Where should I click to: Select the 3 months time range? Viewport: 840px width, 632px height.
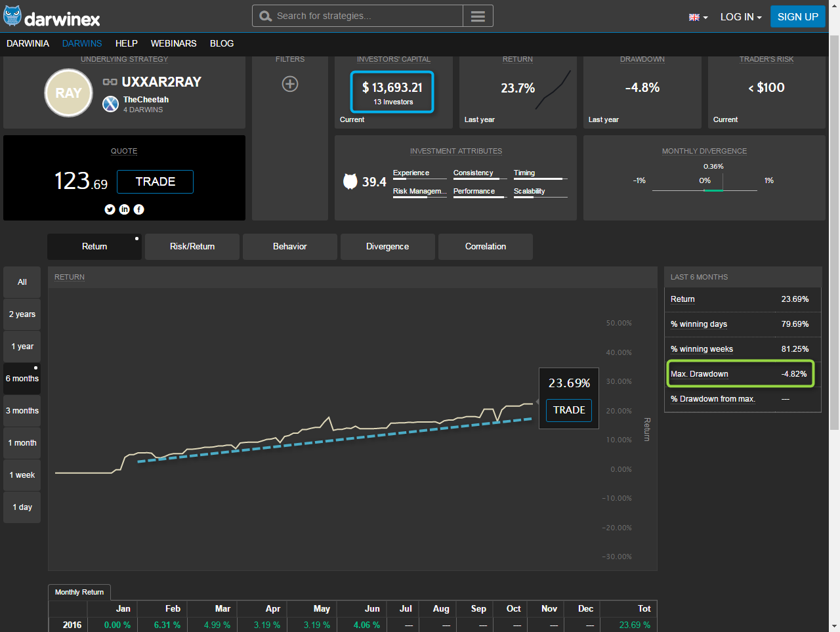(22, 411)
